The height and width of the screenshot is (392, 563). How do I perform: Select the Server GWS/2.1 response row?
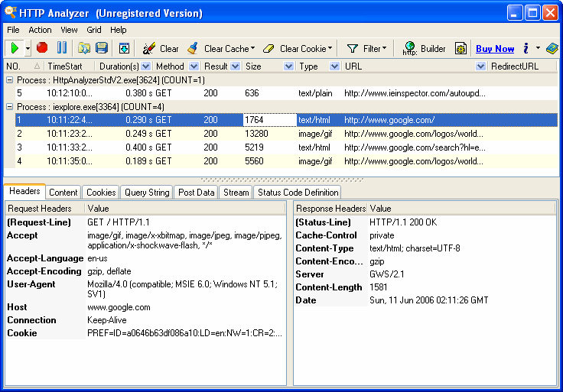425,274
